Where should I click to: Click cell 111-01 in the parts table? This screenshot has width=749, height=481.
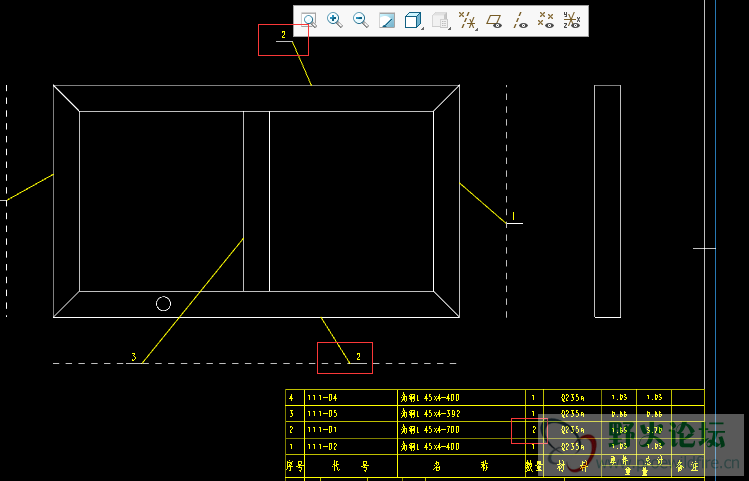click(351, 430)
